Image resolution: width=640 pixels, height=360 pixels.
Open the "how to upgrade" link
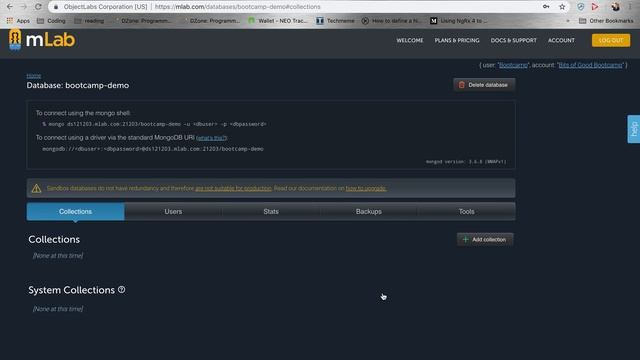pyautogui.click(x=366, y=188)
